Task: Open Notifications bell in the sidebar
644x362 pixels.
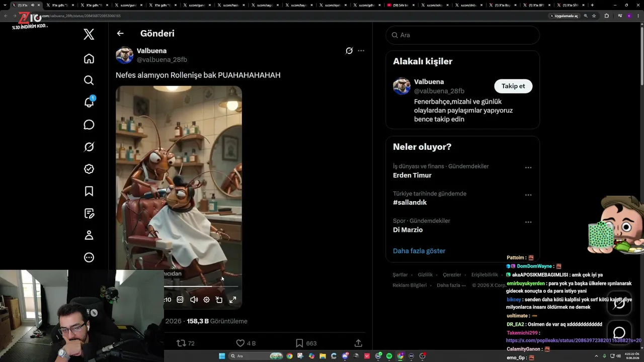Action: [89, 102]
